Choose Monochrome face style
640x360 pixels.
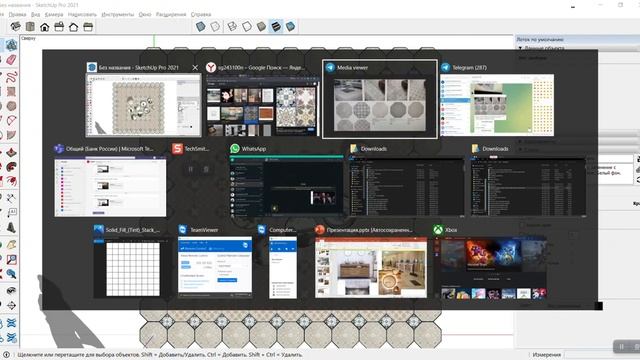(x=290, y=27)
